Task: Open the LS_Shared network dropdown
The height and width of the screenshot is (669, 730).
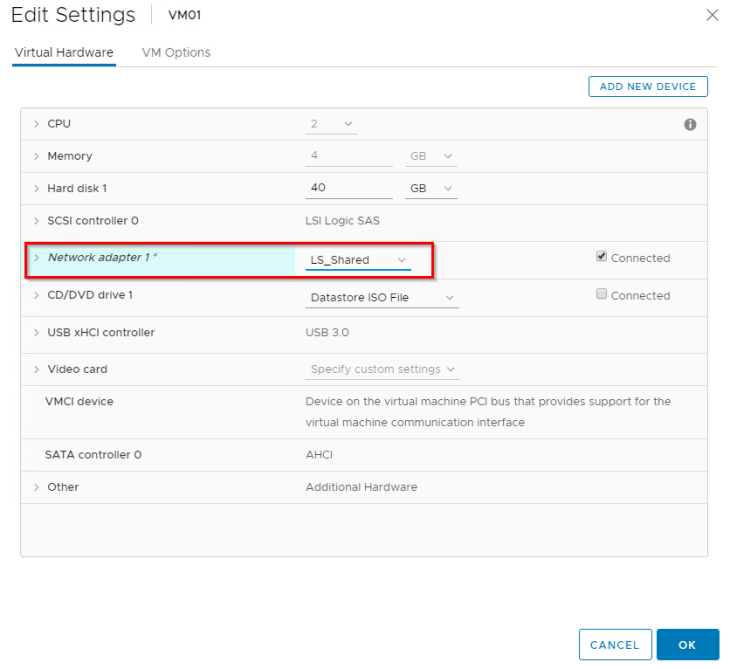Action: [358, 260]
